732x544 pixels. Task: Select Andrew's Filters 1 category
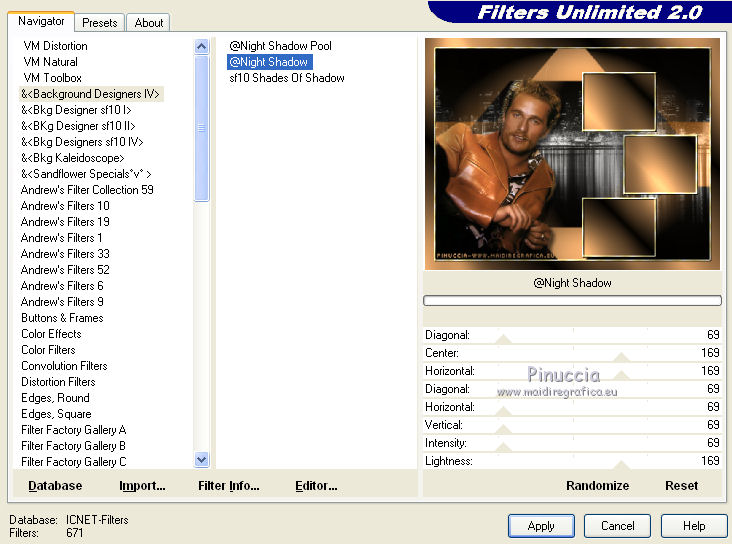(x=62, y=238)
